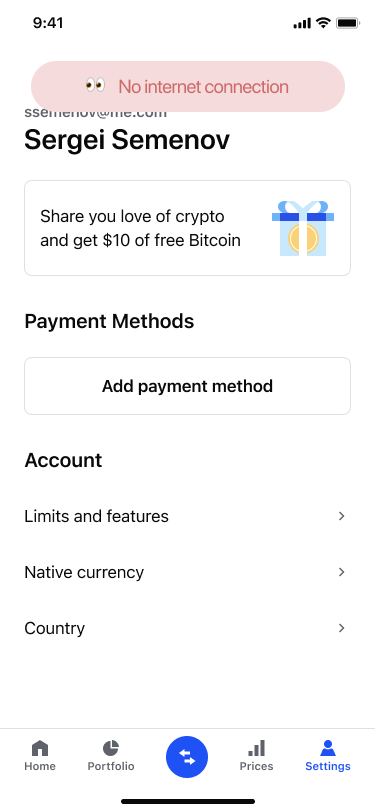This screenshot has width=375, height=812.
Task: Tap the cellular signal bars icon
Action: (302, 23)
